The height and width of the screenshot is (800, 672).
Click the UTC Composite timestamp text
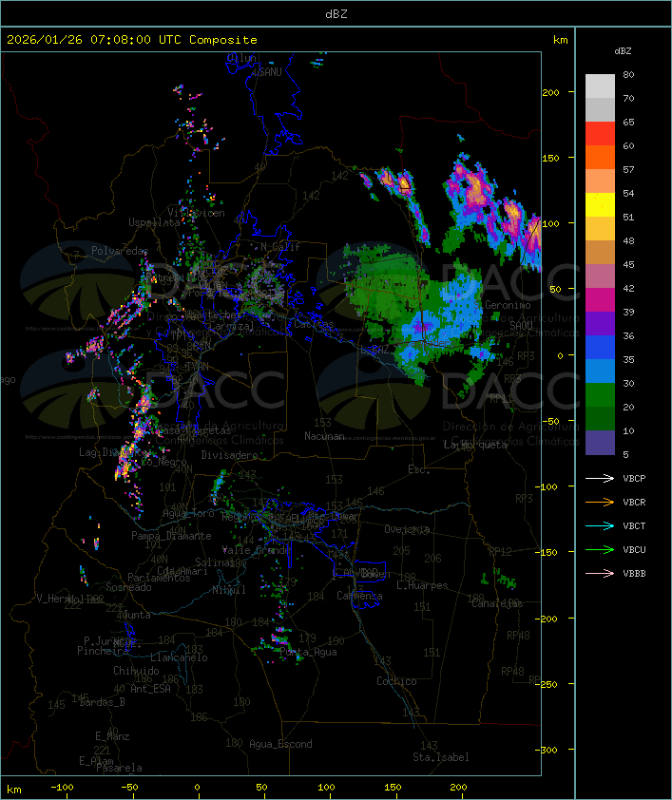[132, 40]
